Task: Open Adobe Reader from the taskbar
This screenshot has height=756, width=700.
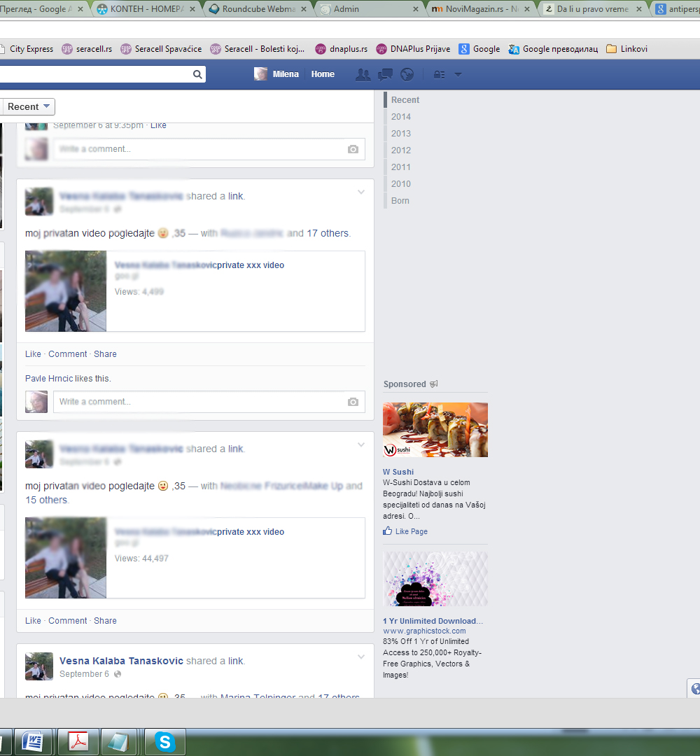Action: tap(78, 741)
